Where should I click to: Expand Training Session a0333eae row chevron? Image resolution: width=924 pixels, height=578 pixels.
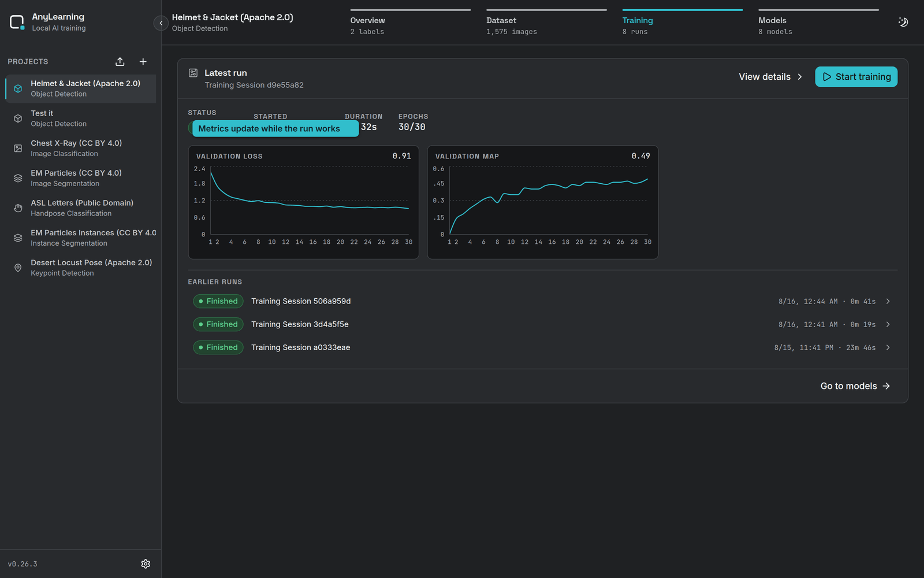(888, 347)
